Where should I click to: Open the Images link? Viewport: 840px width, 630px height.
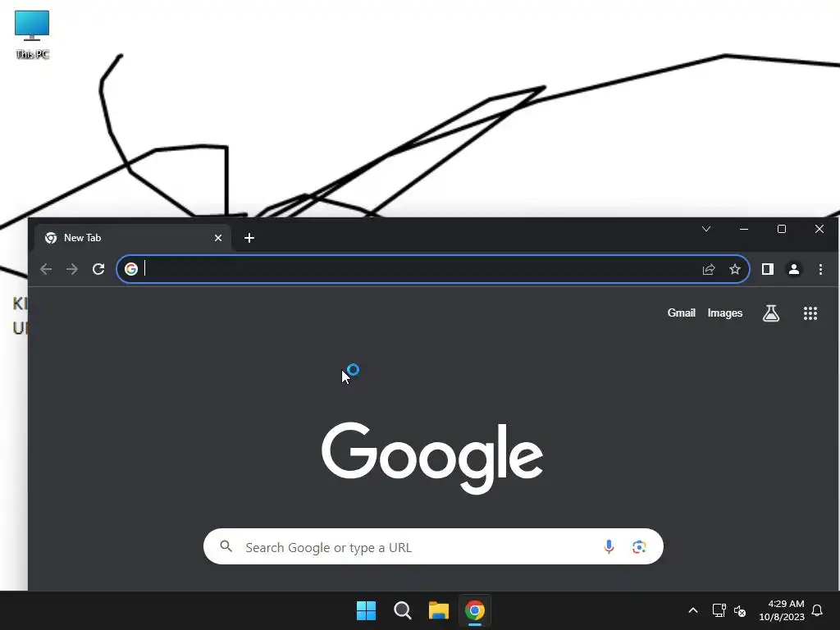point(725,313)
